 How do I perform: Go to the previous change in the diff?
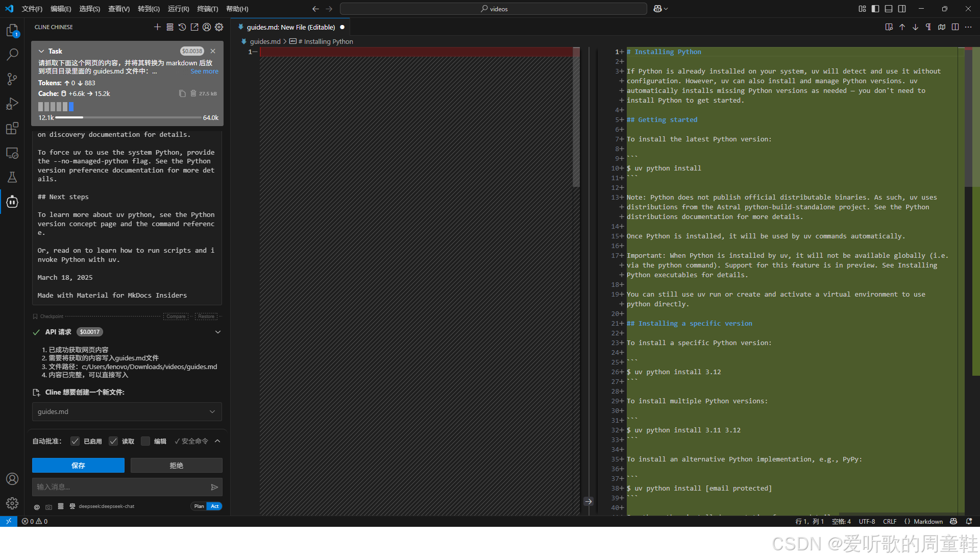click(x=902, y=27)
